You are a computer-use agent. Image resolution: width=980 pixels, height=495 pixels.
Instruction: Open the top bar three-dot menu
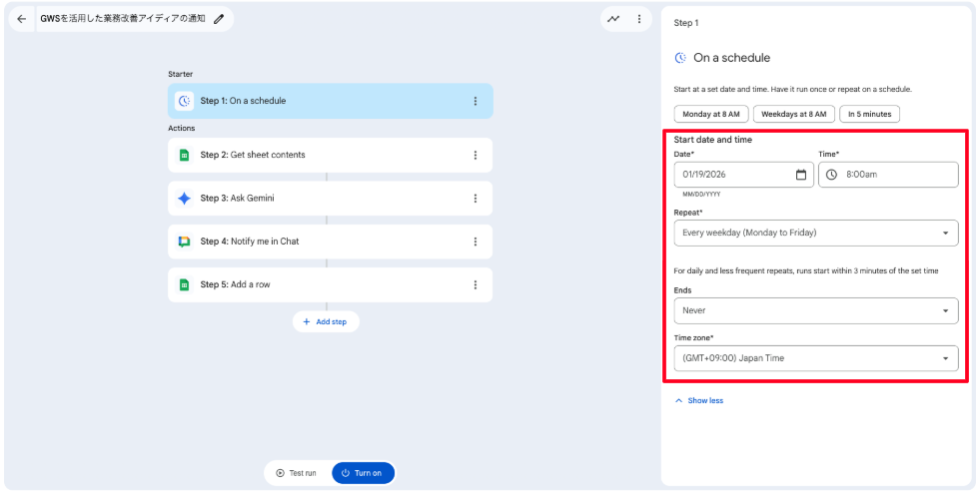tap(639, 19)
